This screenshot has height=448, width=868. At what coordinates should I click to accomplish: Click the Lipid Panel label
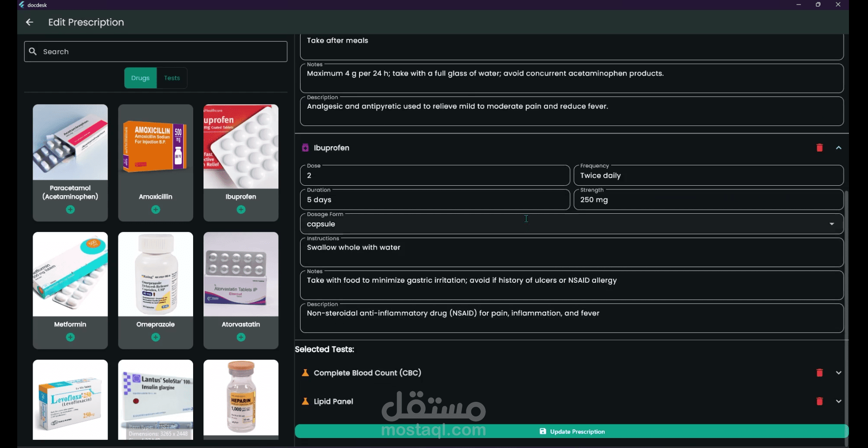(333, 401)
